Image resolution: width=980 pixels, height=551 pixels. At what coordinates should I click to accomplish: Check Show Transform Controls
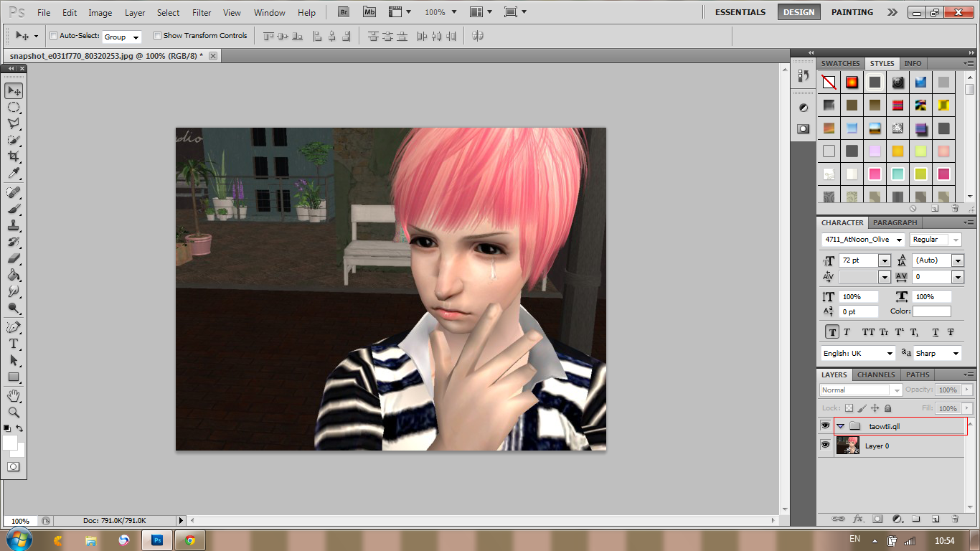pyautogui.click(x=157, y=36)
